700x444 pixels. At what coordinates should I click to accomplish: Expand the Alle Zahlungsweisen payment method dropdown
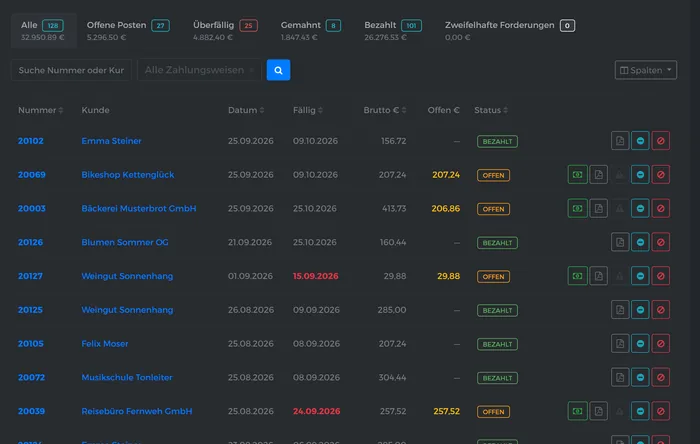(199, 70)
